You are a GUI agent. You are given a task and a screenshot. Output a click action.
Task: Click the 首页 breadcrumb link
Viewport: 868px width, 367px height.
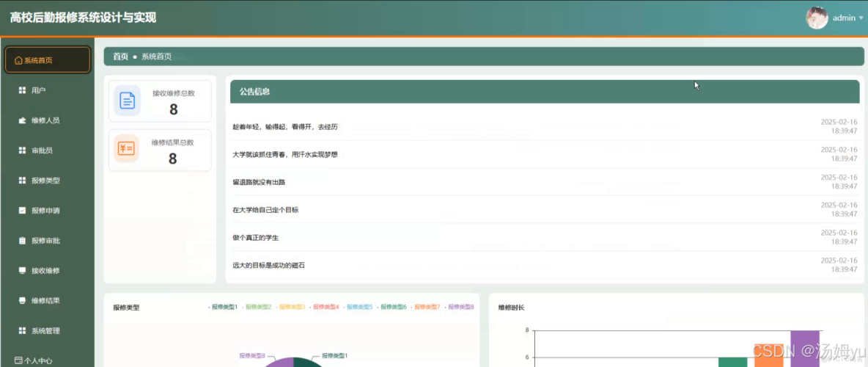[x=121, y=57]
